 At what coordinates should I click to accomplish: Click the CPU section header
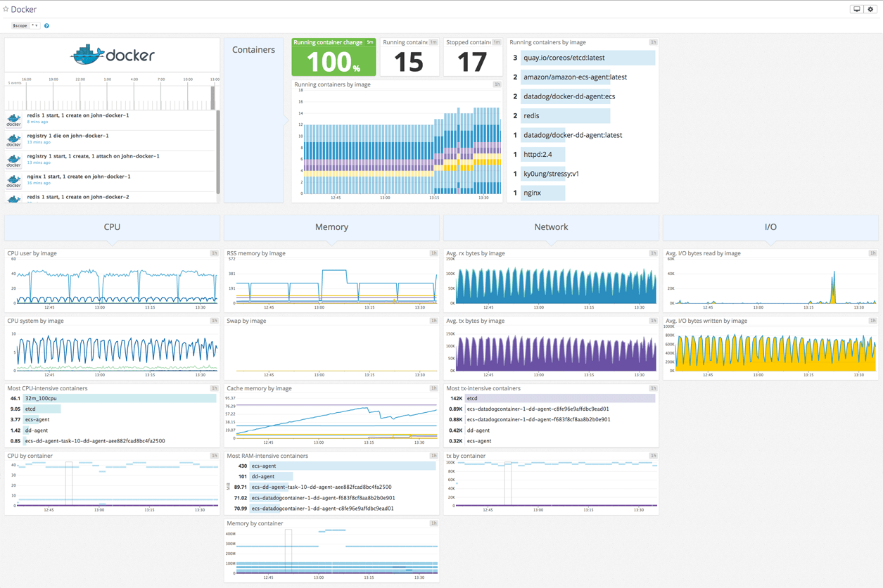pyautogui.click(x=111, y=226)
